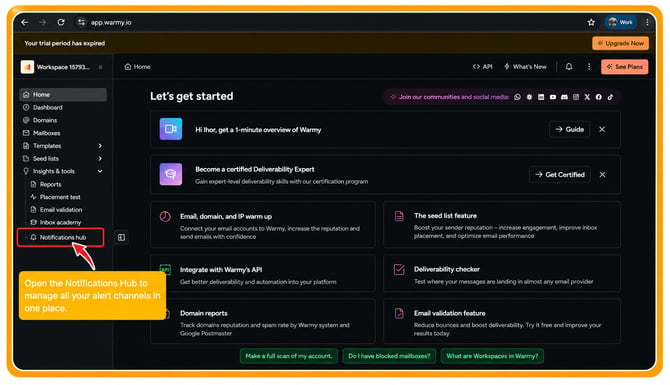Viewport: 670px width, 385px height.
Task: Open the API link in top bar
Action: [482, 67]
